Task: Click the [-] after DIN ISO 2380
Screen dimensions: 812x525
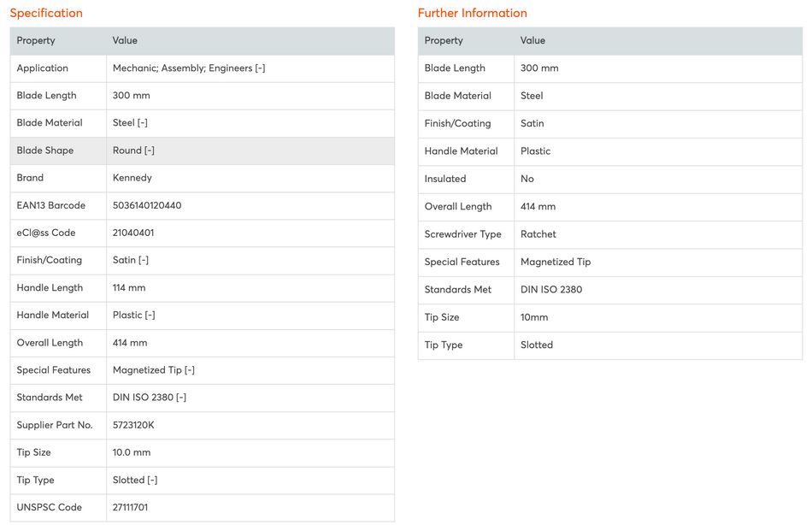Action: [x=181, y=398]
